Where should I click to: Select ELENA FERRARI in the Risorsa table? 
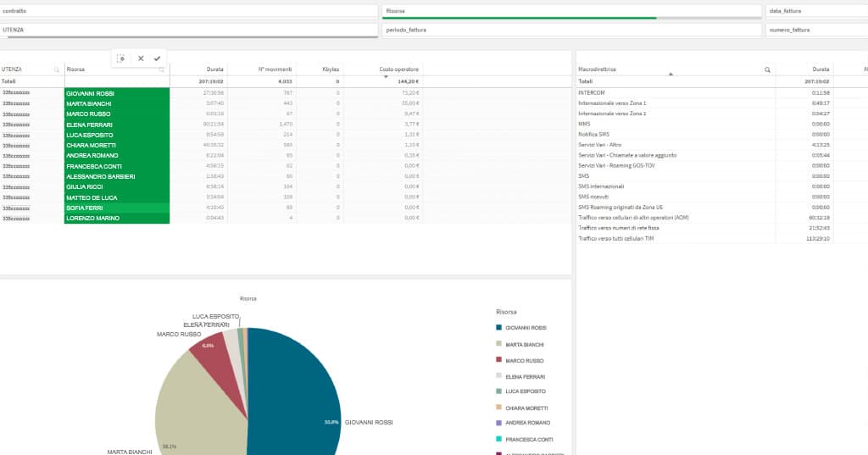[x=117, y=125]
